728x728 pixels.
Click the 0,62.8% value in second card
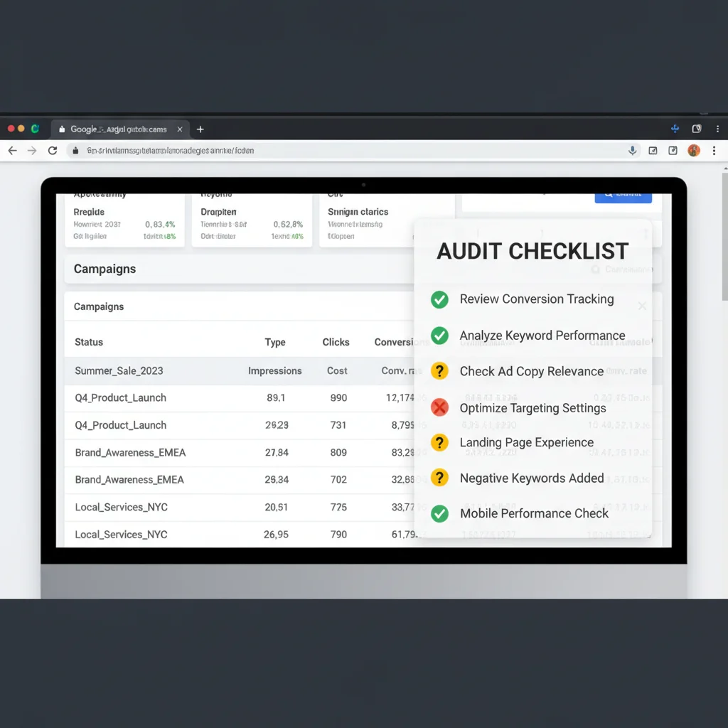(x=288, y=225)
